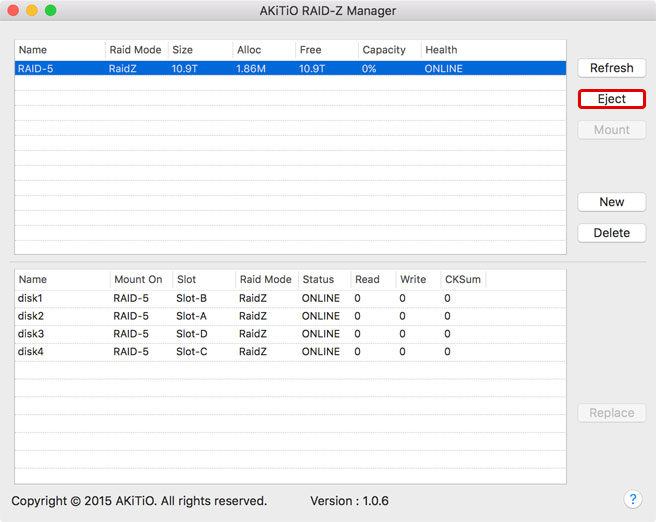Image resolution: width=656 pixels, height=522 pixels.
Task: Sort disks by CKSum column
Action: click(x=461, y=280)
